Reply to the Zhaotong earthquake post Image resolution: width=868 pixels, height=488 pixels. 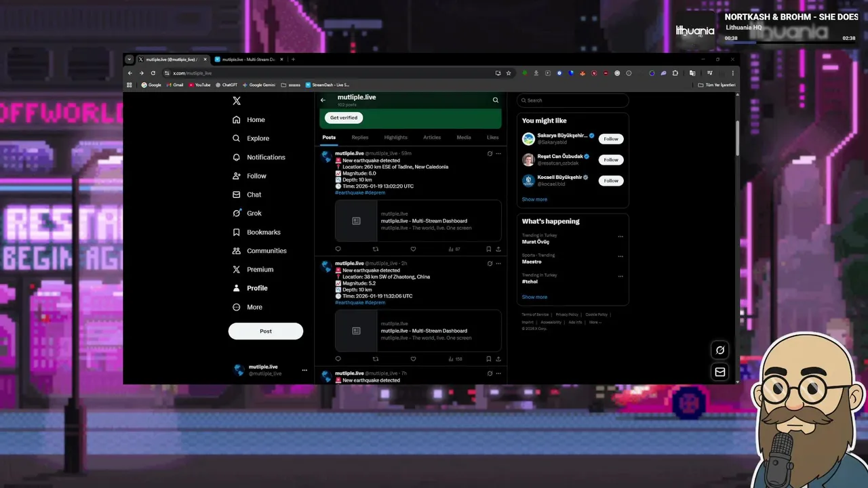coord(338,359)
